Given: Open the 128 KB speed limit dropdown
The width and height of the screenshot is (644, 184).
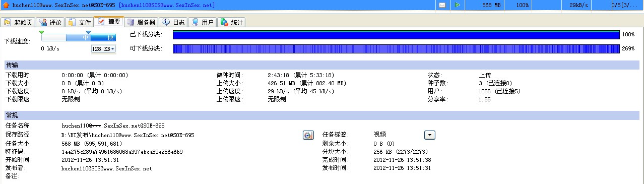Looking at the screenshot, I should click(103, 49).
